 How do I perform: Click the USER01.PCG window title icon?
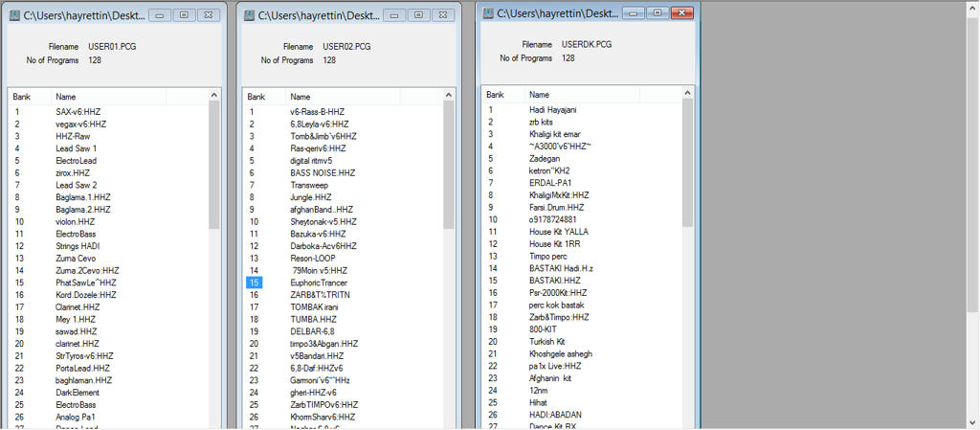tap(14, 15)
